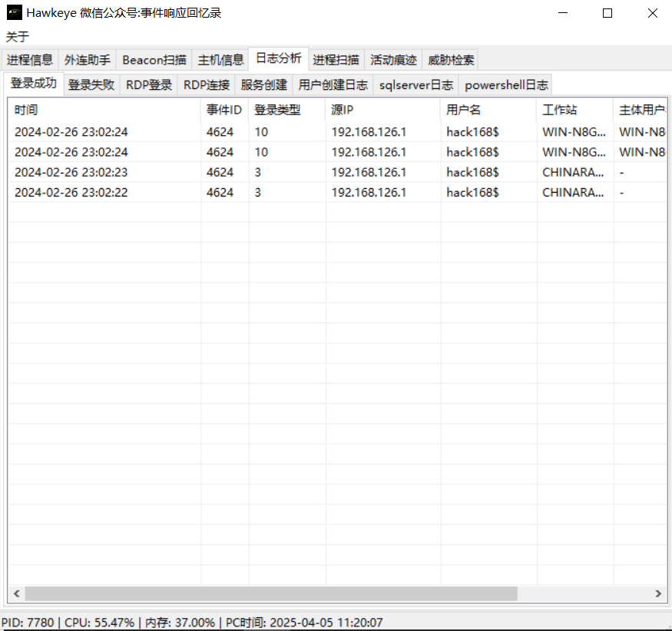Click event ID 4624 in the 23:02:22 row
Screen dimensions: 672x631
click(220, 193)
